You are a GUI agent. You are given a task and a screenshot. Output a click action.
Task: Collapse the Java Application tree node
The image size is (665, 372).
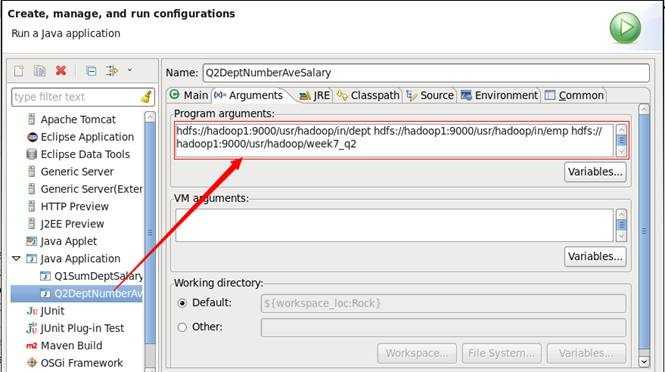pos(16,258)
